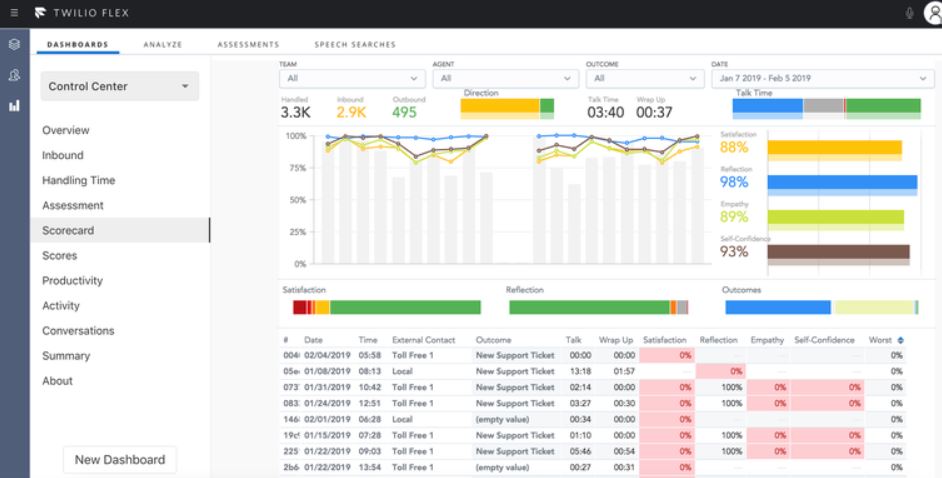This screenshot has height=478, width=942.
Task: Switch to the Analyze tab
Action: (163, 44)
